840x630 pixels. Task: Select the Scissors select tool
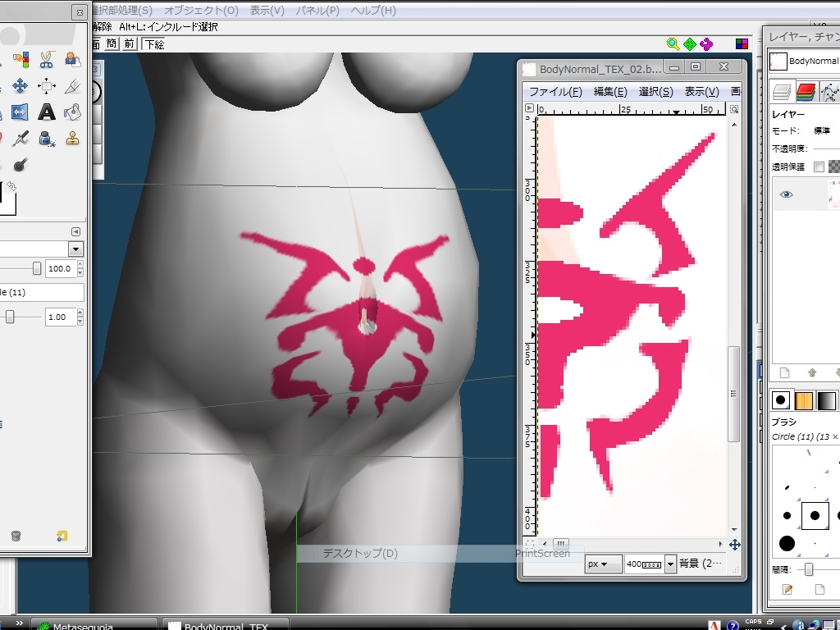click(x=46, y=59)
